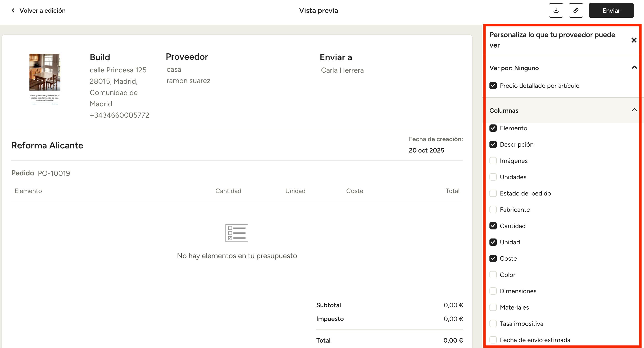The height and width of the screenshot is (348, 644).
Task: Disable the Descripción column checkbox
Action: point(493,145)
